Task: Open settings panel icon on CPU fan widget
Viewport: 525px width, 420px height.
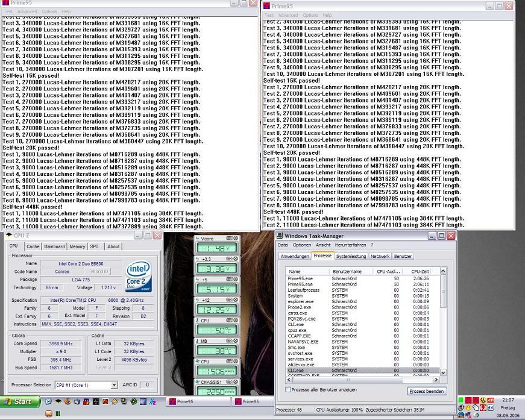Action: [x=230, y=362]
